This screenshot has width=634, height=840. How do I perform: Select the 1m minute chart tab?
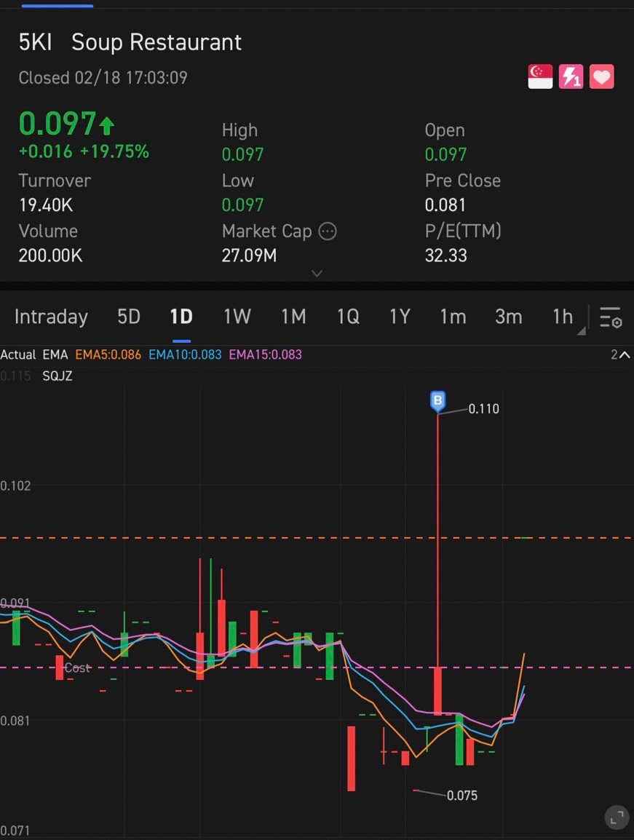click(x=453, y=317)
